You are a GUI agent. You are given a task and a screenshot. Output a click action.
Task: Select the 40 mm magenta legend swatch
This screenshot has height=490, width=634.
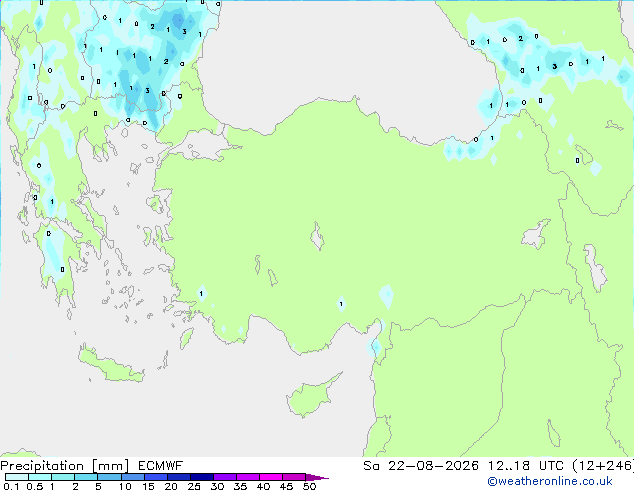(x=271, y=477)
